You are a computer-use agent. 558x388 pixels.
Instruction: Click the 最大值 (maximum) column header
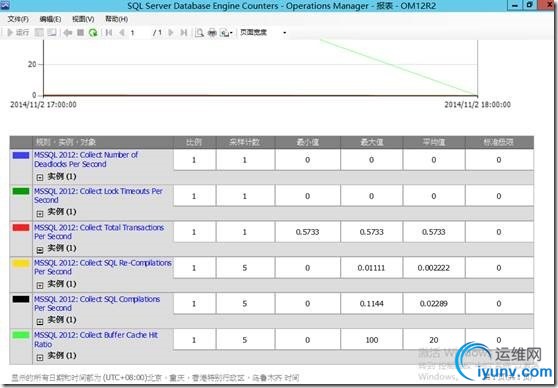coord(372,142)
